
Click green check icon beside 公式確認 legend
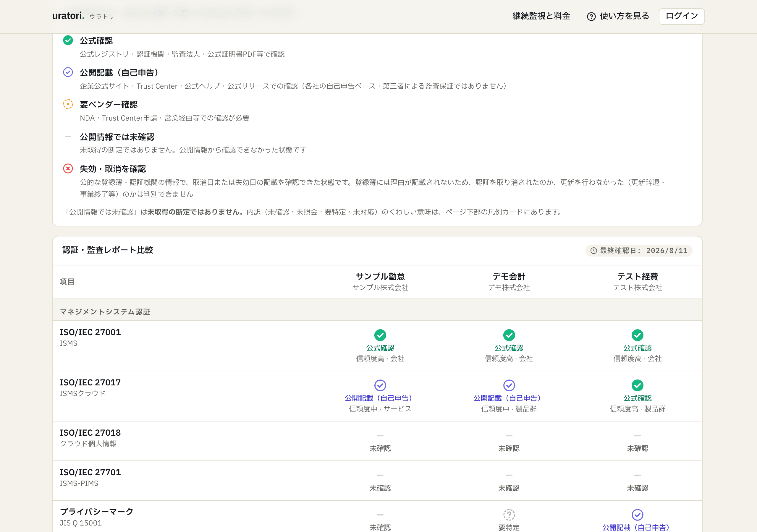click(x=68, y=40)
